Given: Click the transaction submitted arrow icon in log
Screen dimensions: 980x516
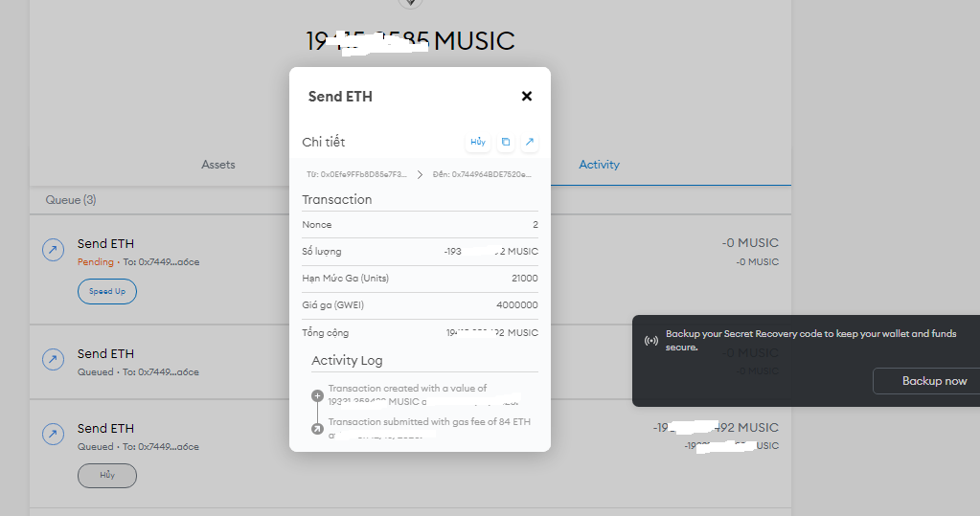Looking at the screenshot, I should [317, 429].
